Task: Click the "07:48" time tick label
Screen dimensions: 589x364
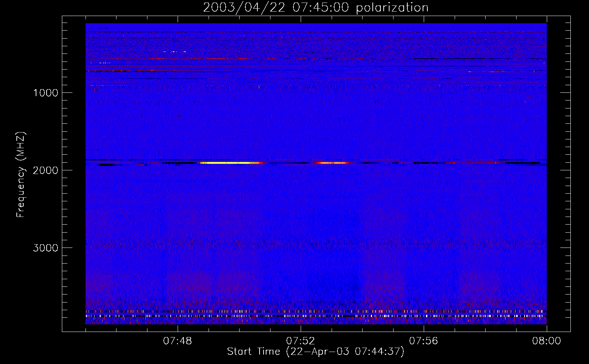Action: pyautogui.click(x=178, y=341)
